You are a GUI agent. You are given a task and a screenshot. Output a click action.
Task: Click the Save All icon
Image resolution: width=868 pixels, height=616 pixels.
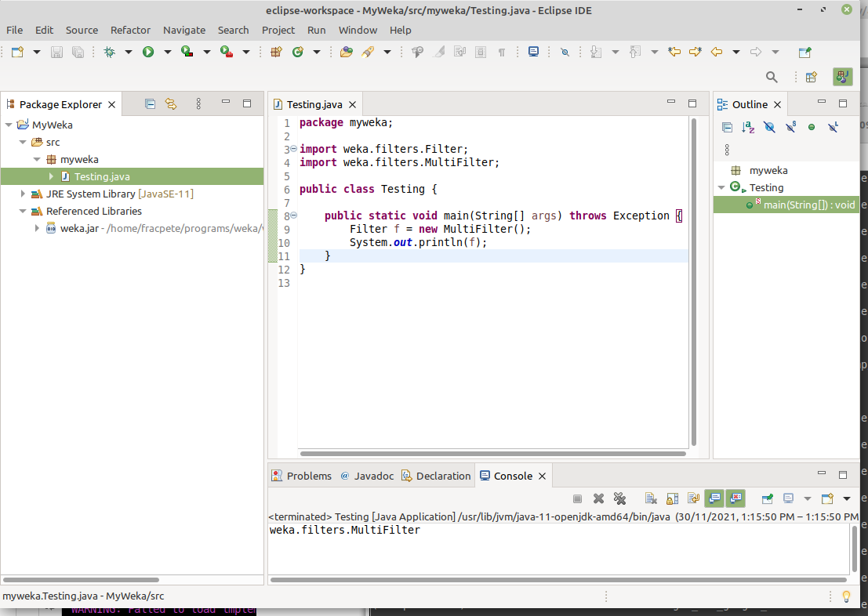[x=78, y=52]
